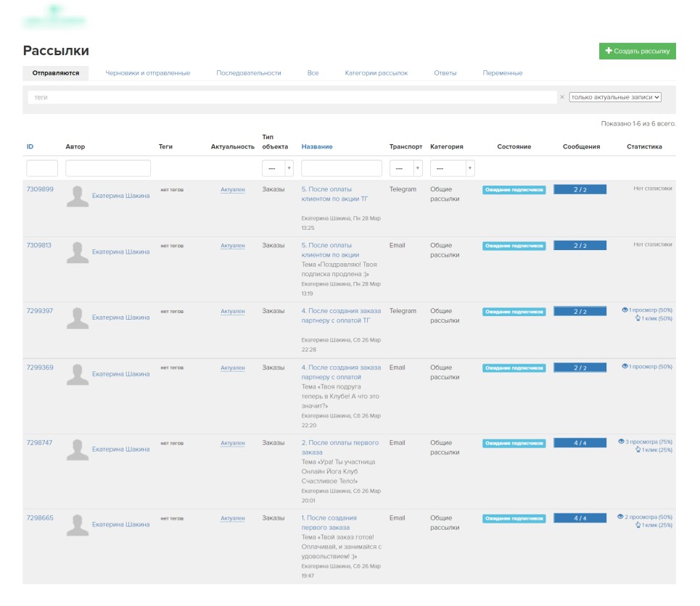
Task: Open the views statistic for mailing 7299369
Action: tap(647, 367)
